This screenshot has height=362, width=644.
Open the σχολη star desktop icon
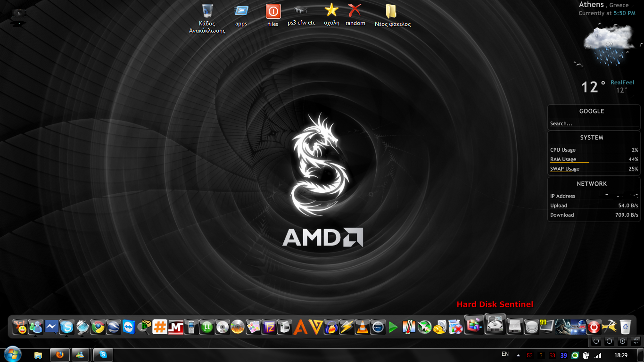(x=331, y=15)
